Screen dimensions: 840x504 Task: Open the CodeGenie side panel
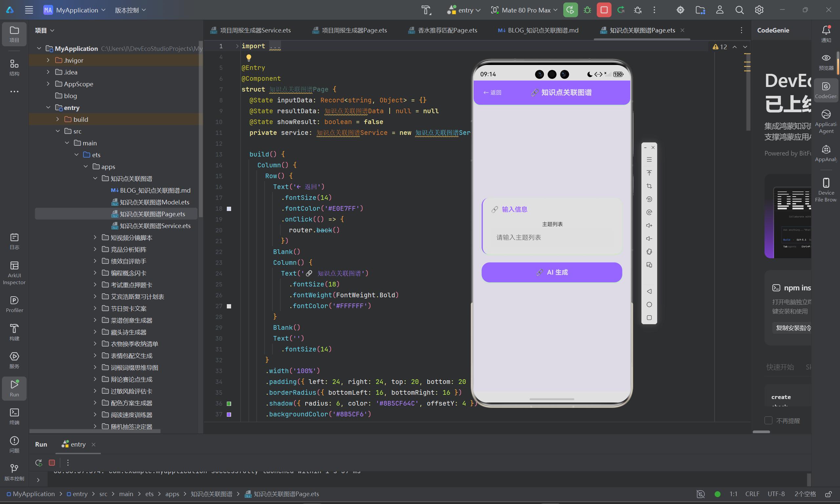[826, 90]
